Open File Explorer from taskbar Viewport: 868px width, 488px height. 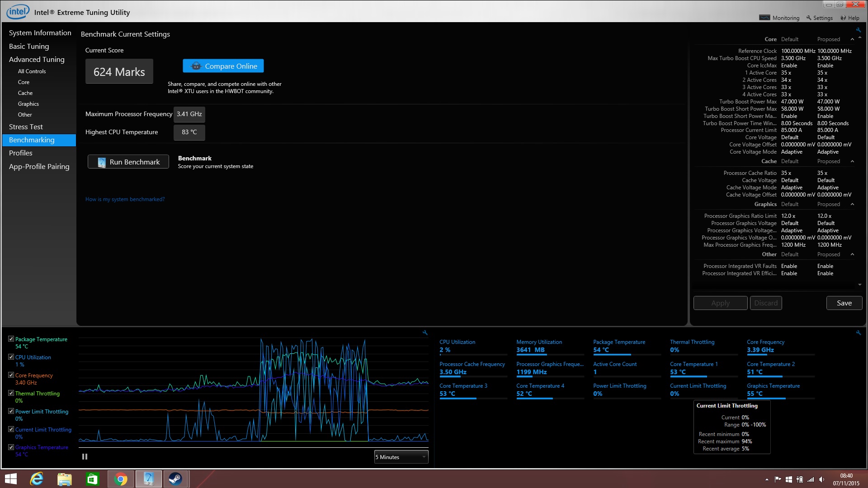tap(64, 479)
